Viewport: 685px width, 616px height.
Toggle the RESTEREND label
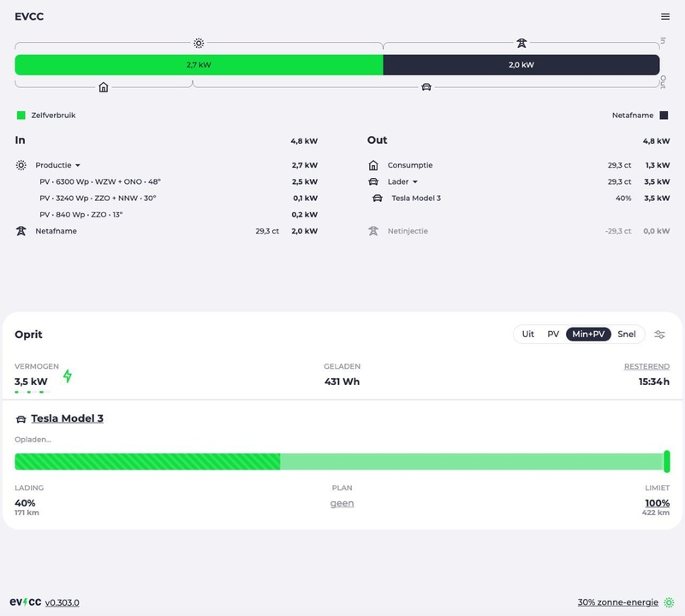click(x=646, y=366)
